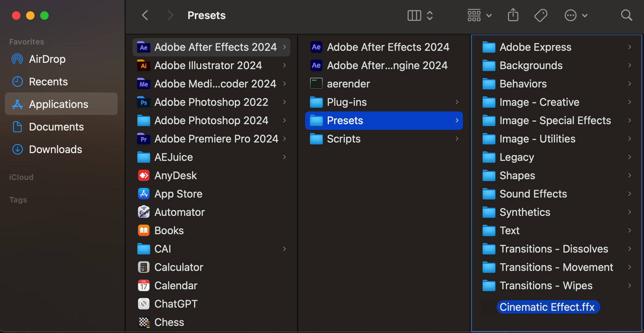644x333 pixels.
Task: Click the back navigation arrow
Action: click(x=145, y=15)
